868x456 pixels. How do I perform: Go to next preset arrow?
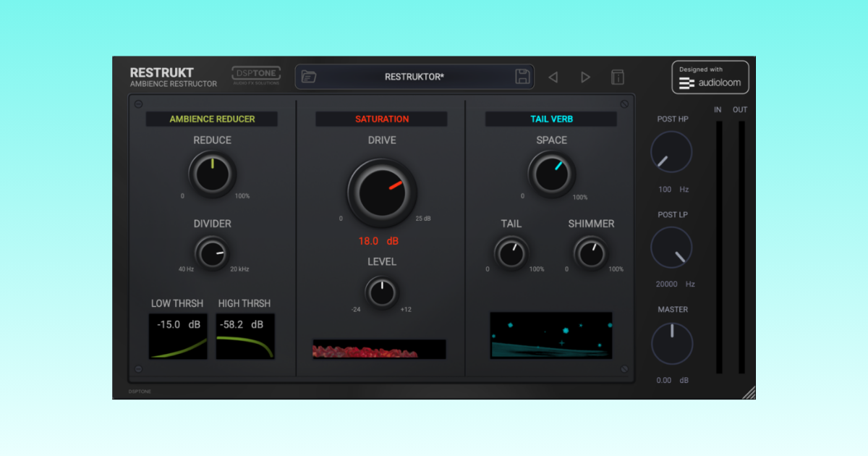coord(586,77)
